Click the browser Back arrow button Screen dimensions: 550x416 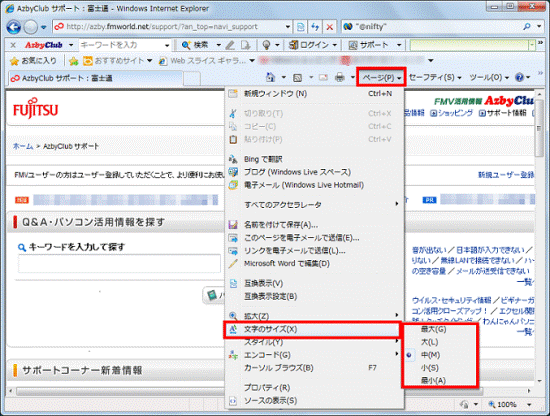click(14, 27)
